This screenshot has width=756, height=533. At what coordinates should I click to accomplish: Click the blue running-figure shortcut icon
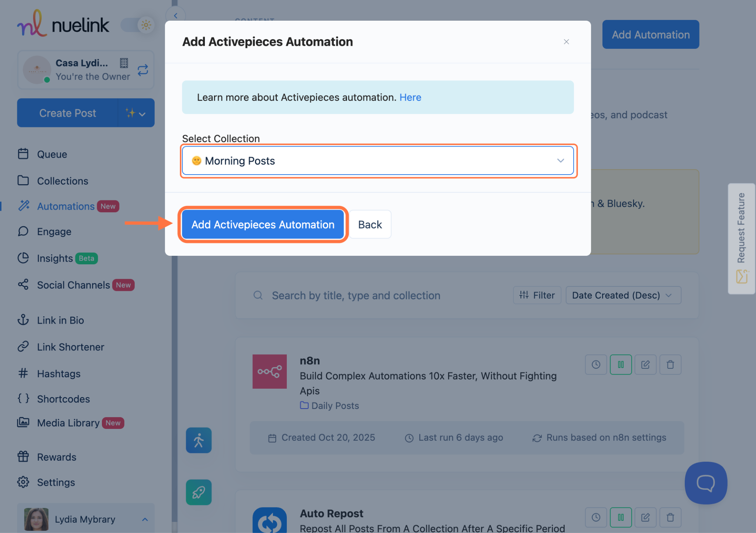(199, 440)
